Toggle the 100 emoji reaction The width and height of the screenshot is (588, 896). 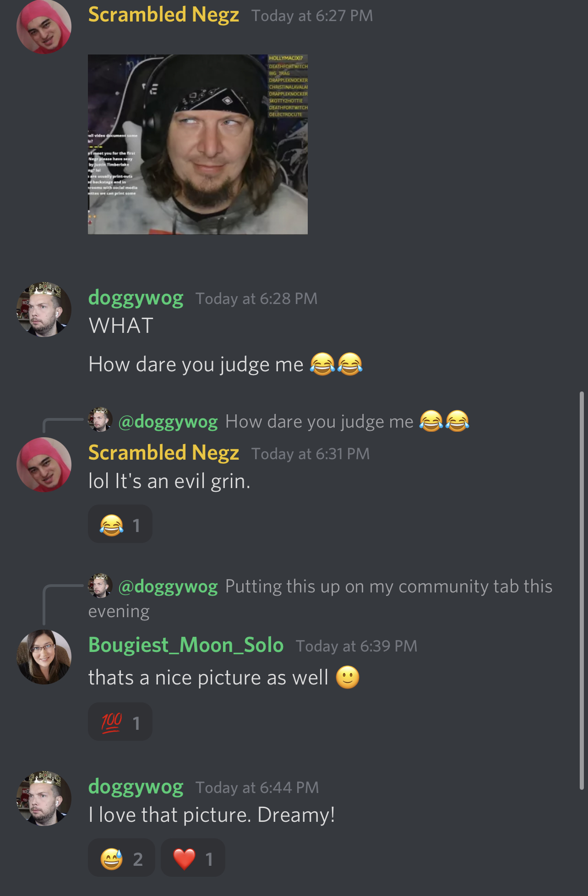click(x=120, y=722)
